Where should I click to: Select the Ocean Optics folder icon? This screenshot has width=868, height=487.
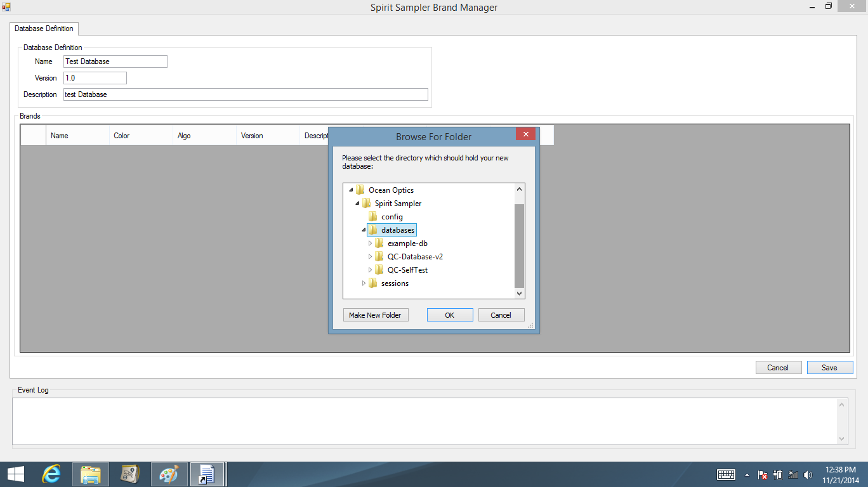pyautogui.click(x=360, y=190)
